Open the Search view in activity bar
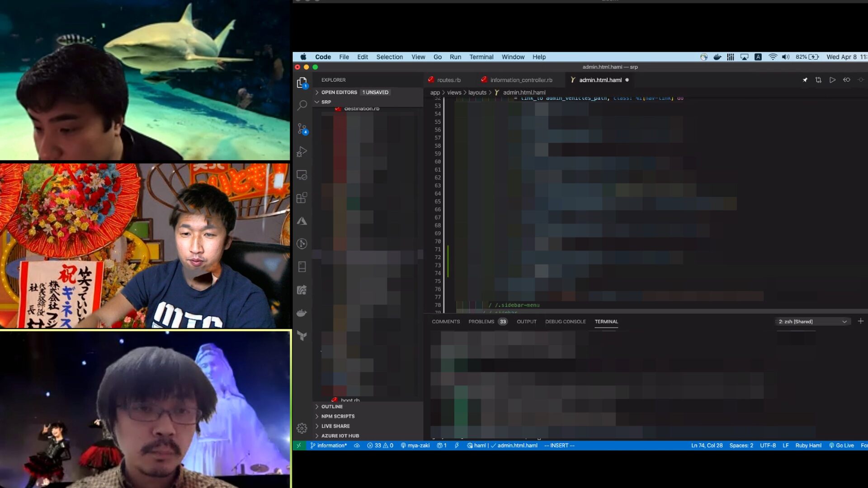Screen dimensions: 868x488 (302, 105)
